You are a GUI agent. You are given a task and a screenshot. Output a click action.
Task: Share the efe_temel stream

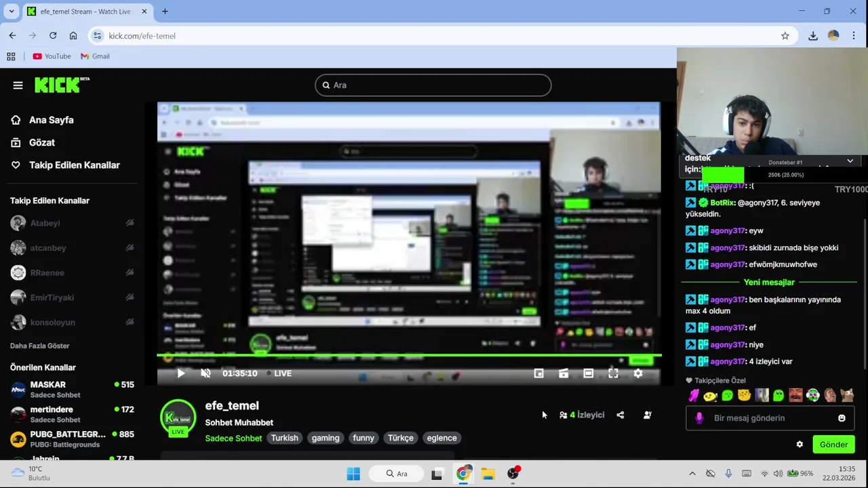click(620, 415)
